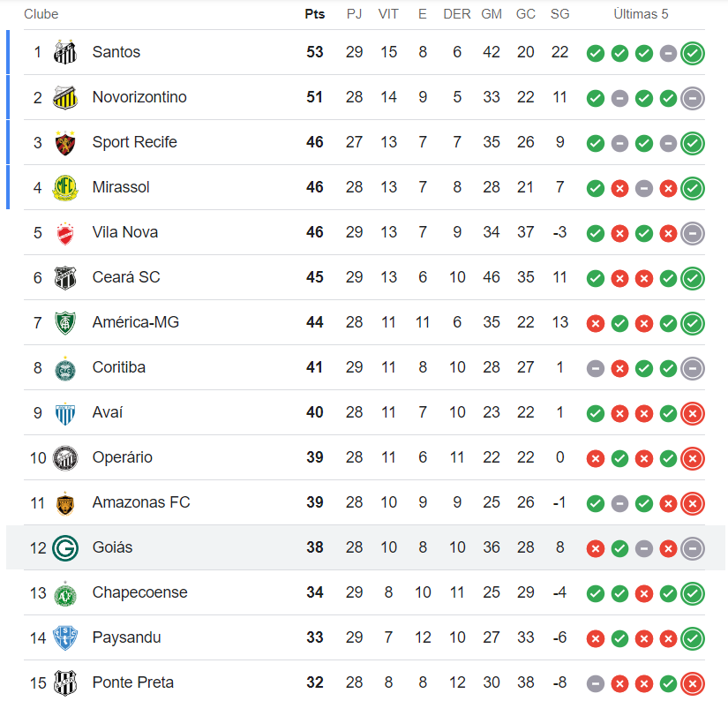The image size is (728, 701).
Task: Click the Sport Recife club crest
Action: point(65,142)
